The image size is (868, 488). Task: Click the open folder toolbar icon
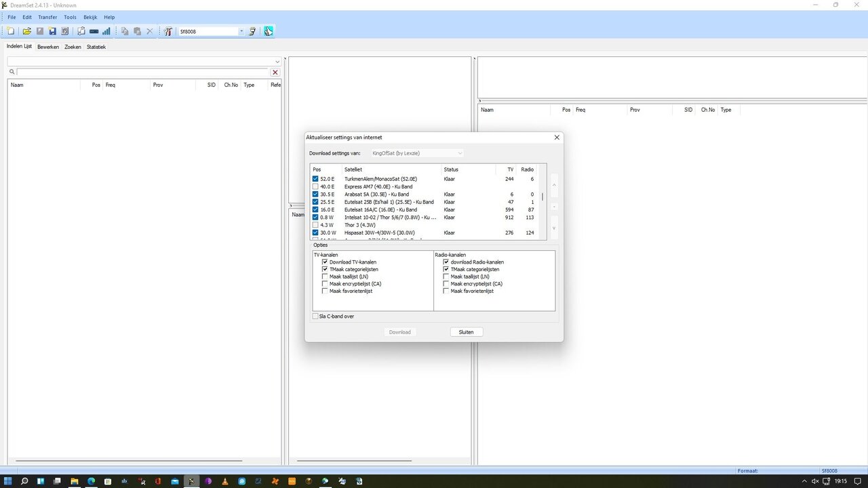pos(27,31)
